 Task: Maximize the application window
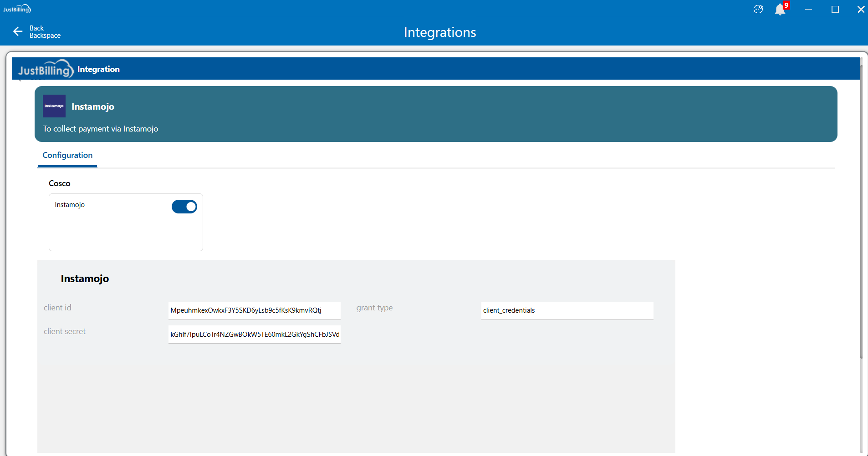[x=835, y=10]
